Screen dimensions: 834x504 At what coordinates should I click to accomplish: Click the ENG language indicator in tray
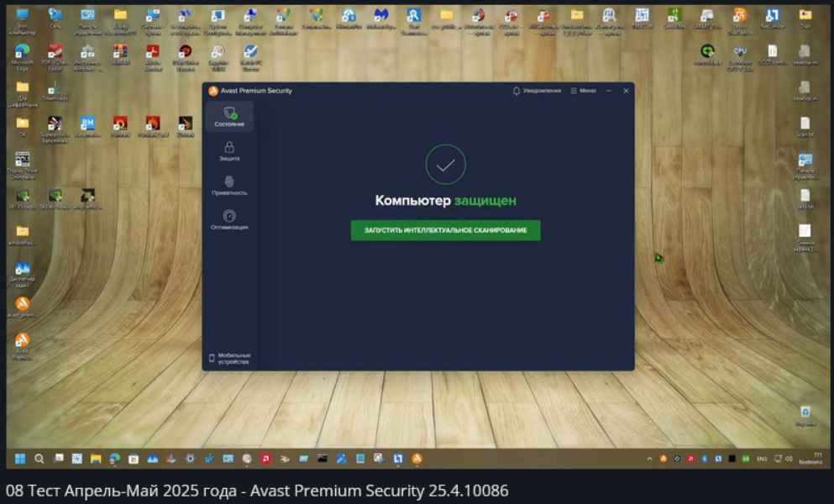[x=763, y=459]
